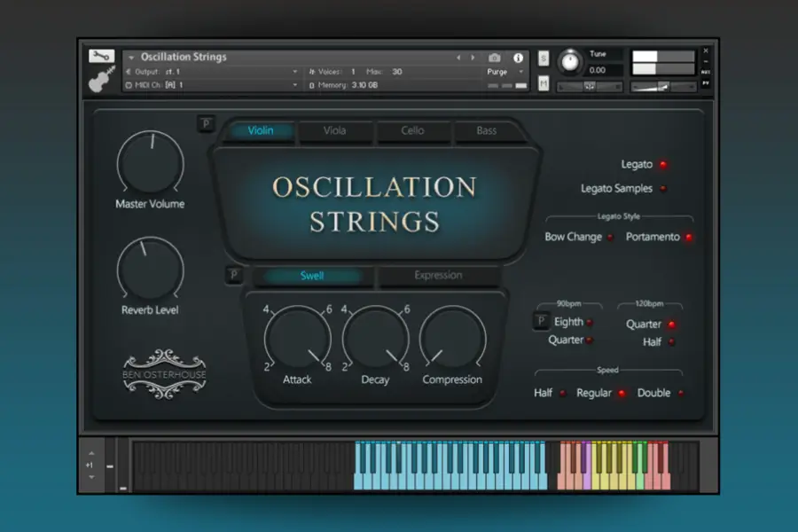
Task: Click the next preset arrow
Action: 473,58
